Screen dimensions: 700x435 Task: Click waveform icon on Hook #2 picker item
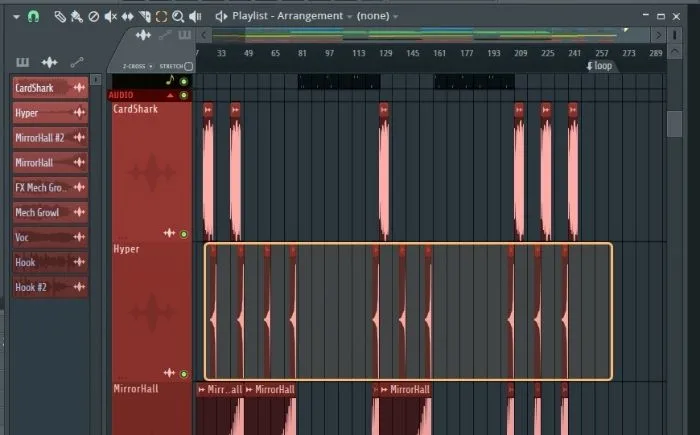pyautogui.click(x=79, y=287)
